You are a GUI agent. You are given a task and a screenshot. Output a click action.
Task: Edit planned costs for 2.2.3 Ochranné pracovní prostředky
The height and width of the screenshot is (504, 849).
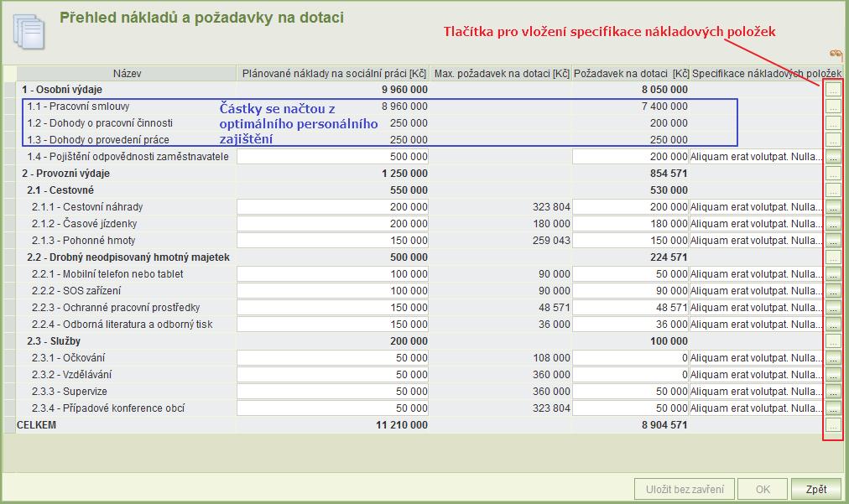[332, 308]
